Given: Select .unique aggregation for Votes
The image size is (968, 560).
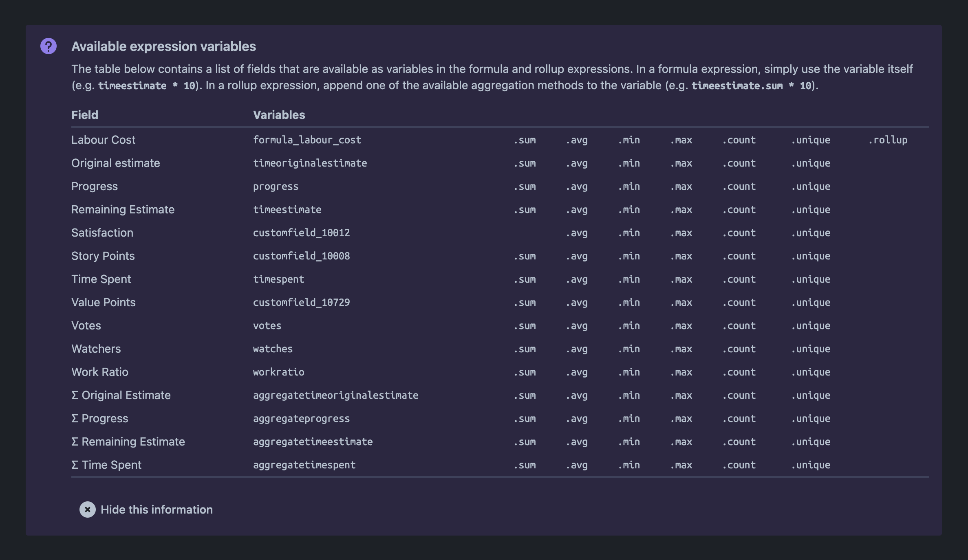Looking at the screenshot, I should tap(810, 325).
